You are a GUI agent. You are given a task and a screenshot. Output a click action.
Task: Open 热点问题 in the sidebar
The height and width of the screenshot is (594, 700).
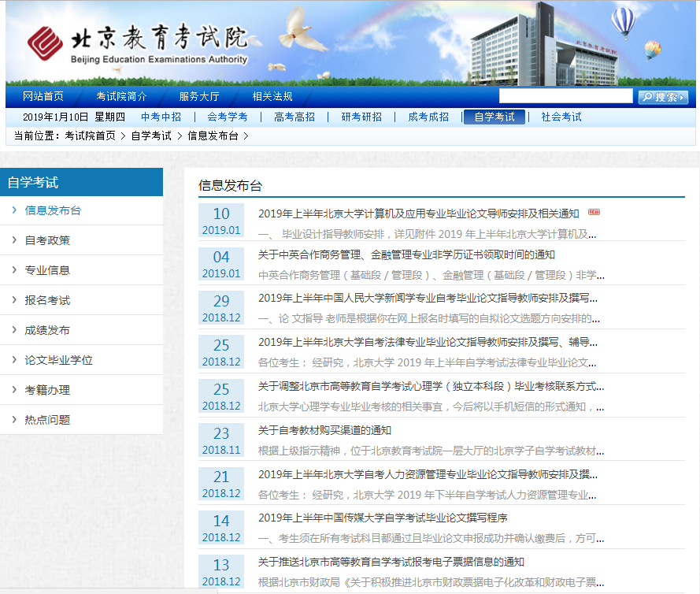pyautogui.click(x=47, y=420)
